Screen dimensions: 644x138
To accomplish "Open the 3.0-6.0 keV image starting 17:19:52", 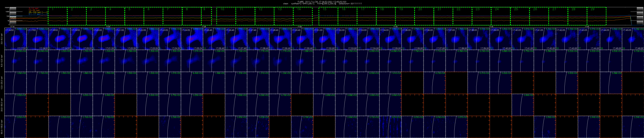I will (x=82, y=39).
